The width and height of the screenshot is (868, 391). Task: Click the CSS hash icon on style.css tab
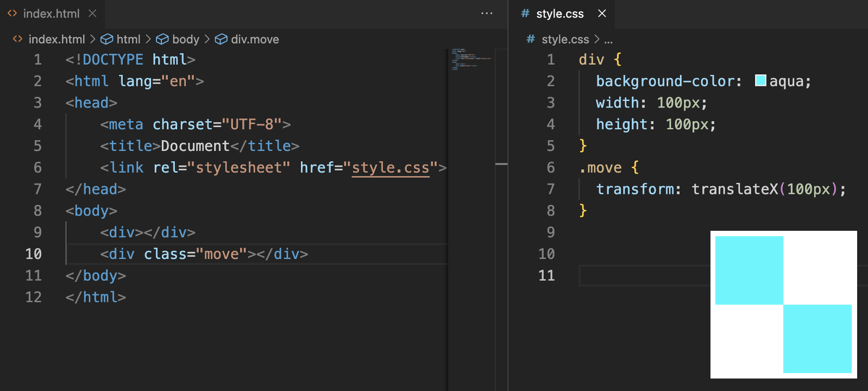coord(525,14)
